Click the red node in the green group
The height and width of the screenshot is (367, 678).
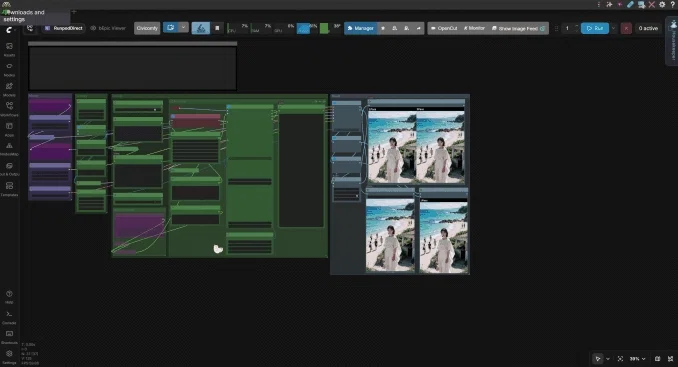tap(196, 121)
